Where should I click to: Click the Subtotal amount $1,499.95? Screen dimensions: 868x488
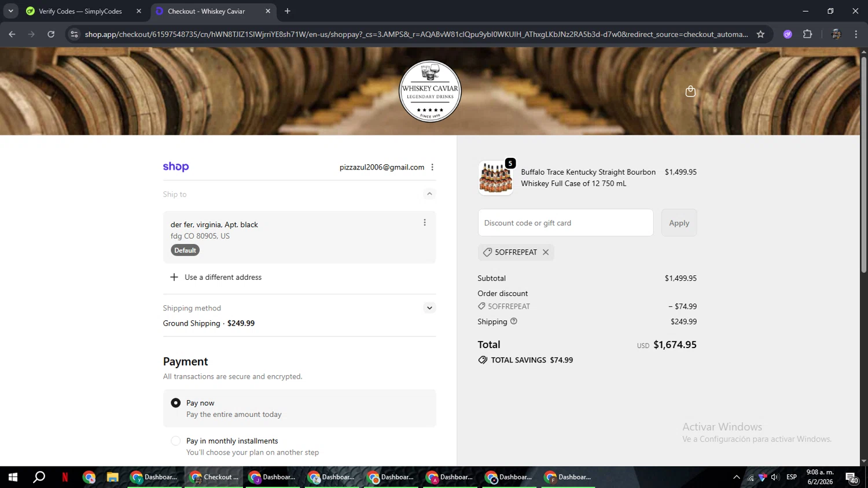click(681, 278)
